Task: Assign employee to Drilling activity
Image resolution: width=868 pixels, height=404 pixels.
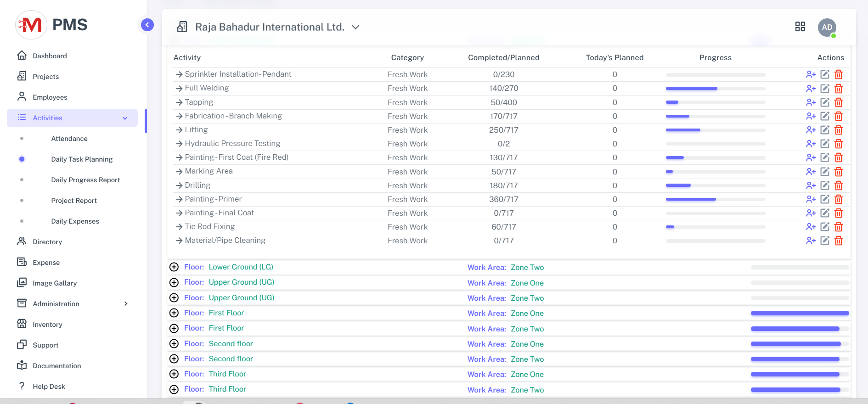Action: pyautogui.click(x=811, y=185)
